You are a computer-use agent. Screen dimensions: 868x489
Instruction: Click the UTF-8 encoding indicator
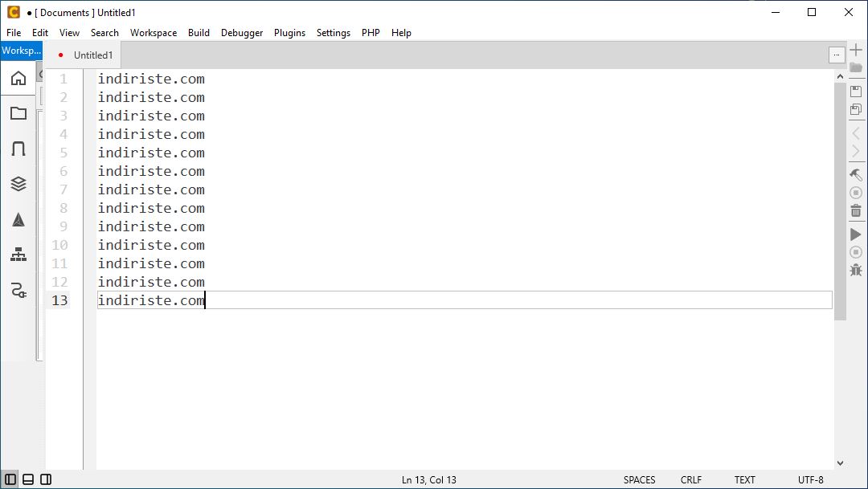(810, 479)
